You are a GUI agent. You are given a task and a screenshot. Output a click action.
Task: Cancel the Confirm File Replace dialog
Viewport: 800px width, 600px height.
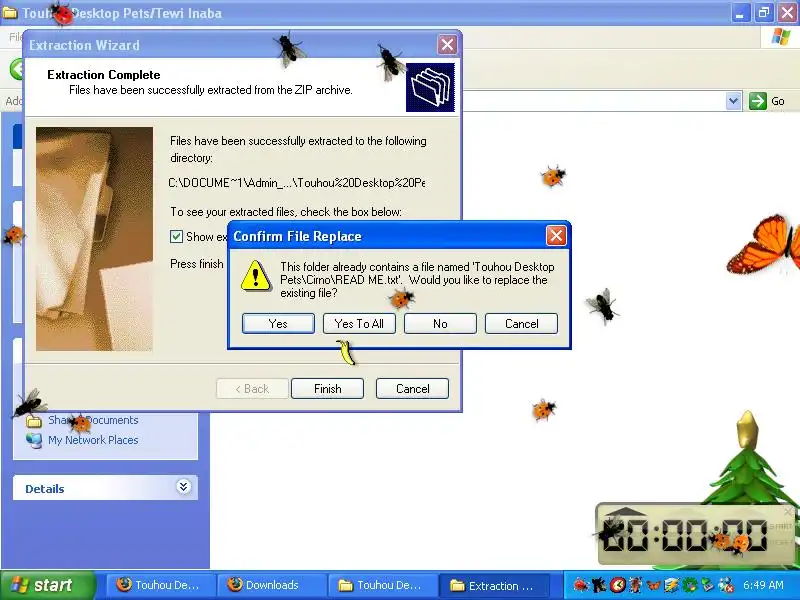(x=521, y=323)
